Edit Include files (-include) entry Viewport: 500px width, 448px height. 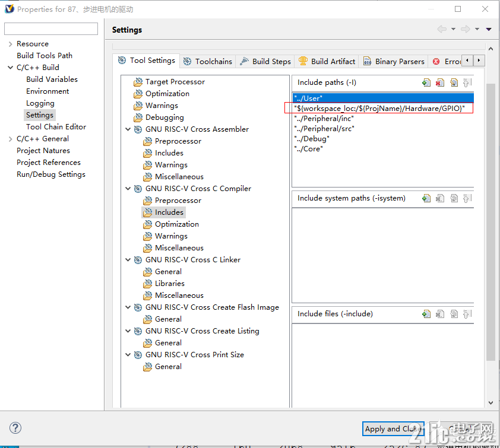point(454,314)
